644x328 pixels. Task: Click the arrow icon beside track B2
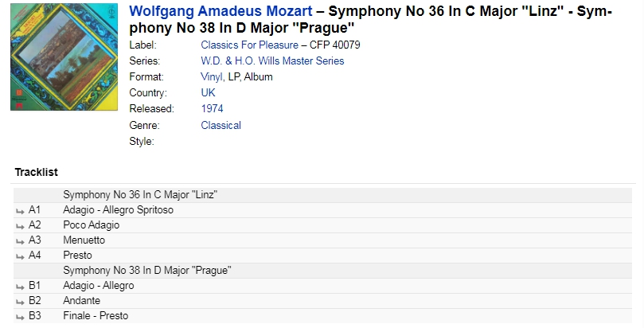[20, 303]
